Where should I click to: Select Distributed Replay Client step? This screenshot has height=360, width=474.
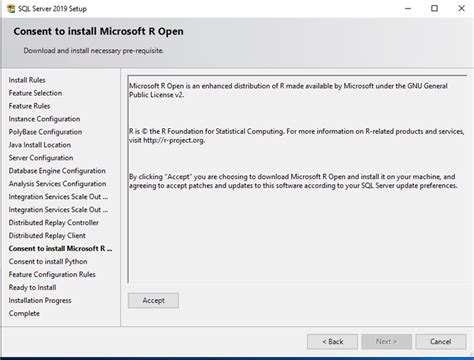[x=47, y=236]
